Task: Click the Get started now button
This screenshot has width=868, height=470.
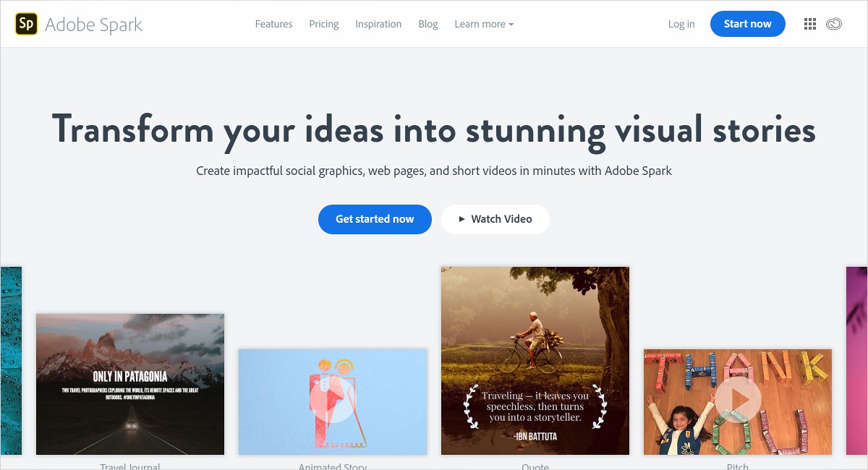Action: 375,219
